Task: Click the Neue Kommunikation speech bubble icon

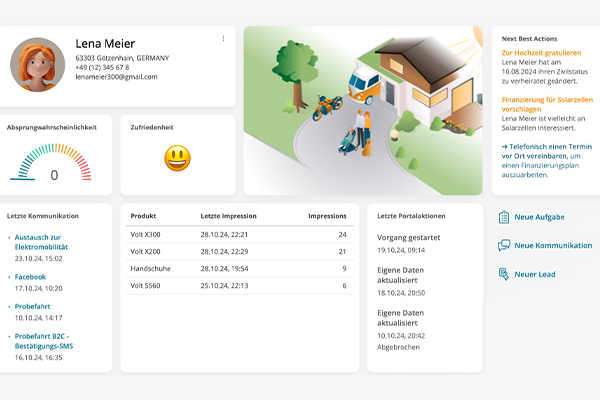Action: point(504,245)
